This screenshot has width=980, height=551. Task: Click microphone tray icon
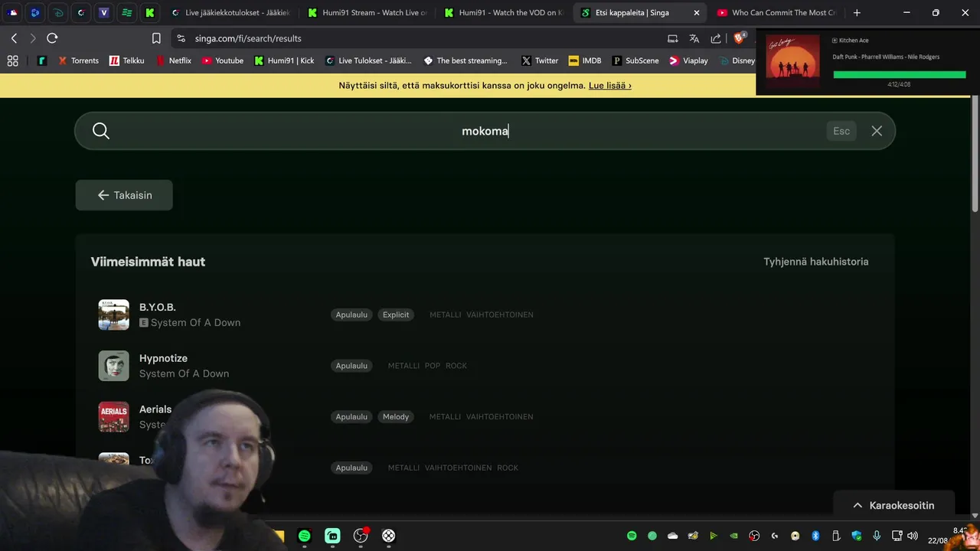877,536
